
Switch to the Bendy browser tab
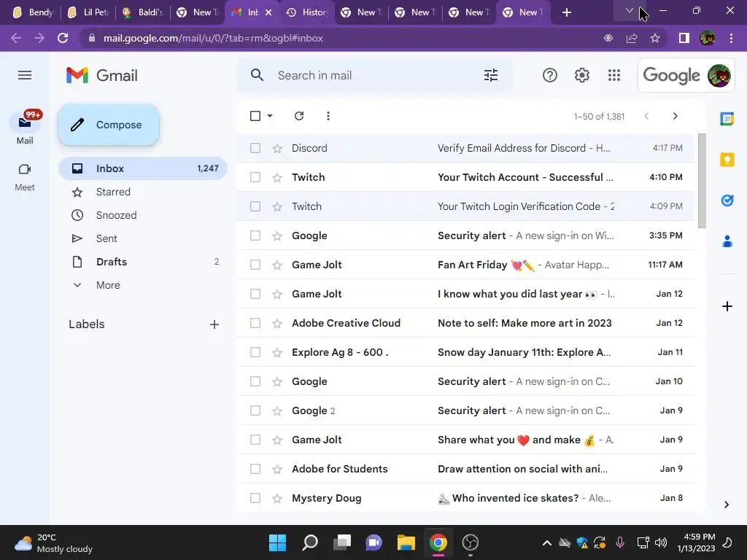click(x=31, y=12)
